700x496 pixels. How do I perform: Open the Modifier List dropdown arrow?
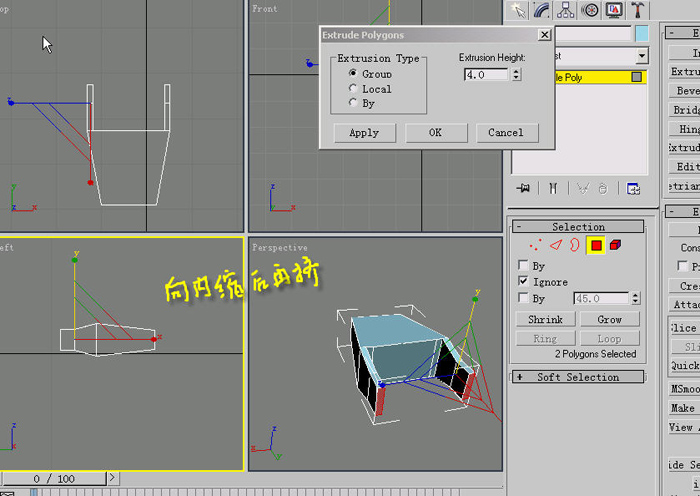click(x=642, y=56)
